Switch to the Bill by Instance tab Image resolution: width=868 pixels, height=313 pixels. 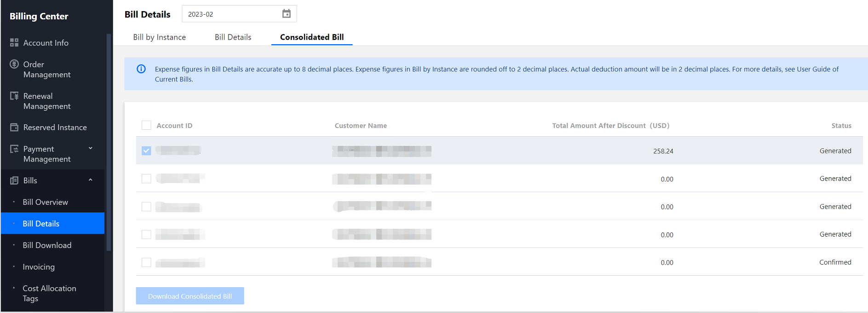[160, 37]
